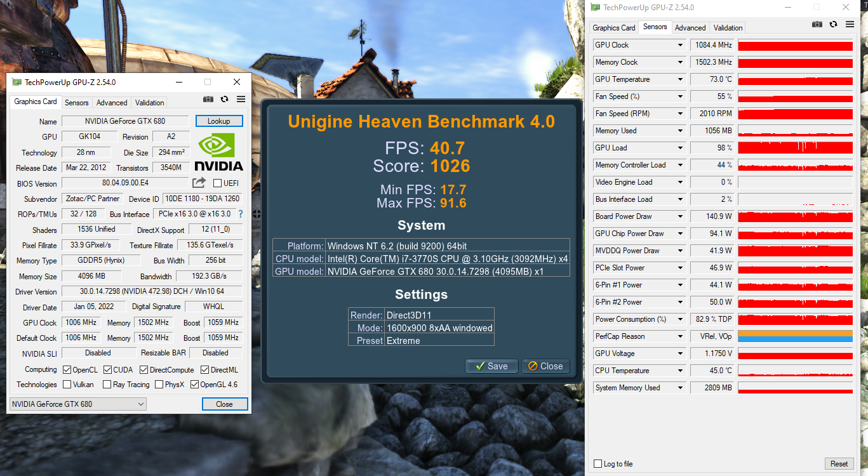Click the camera icon in the Sensors window
Screen dimensions: 868x476
coord(817,24)
